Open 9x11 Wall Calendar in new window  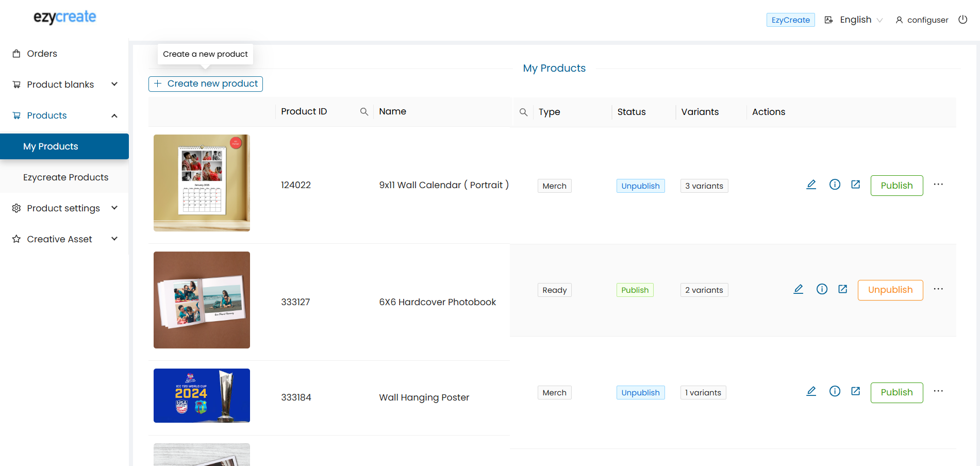[x=856, y=185]
